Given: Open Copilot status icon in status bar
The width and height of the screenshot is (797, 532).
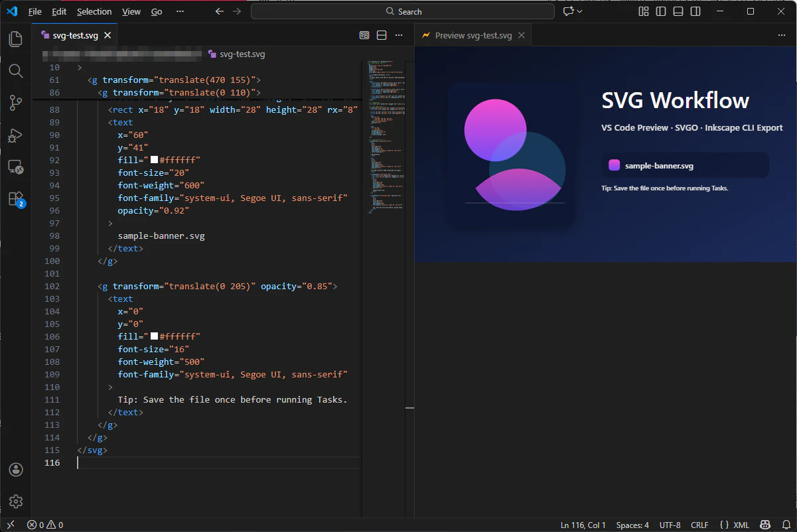Looking at the screenshot, I should (764, 525).
